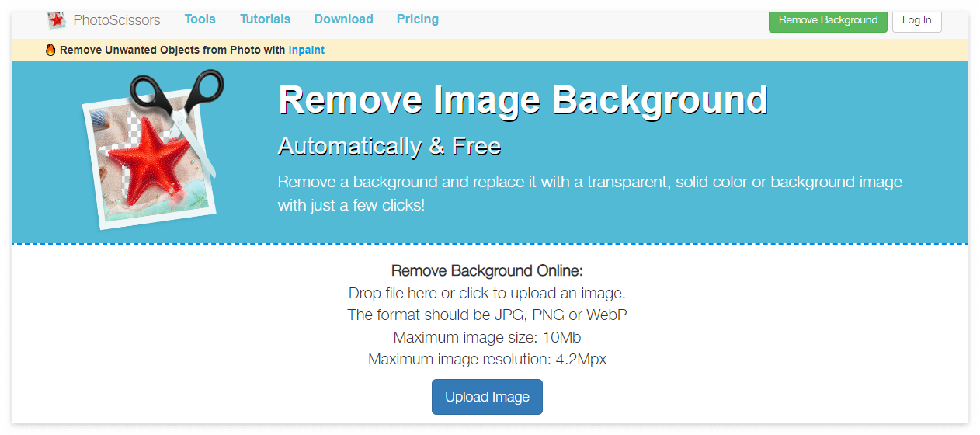Go to the Download page
This screenshot has height=435, width=980.
(343, 19)
